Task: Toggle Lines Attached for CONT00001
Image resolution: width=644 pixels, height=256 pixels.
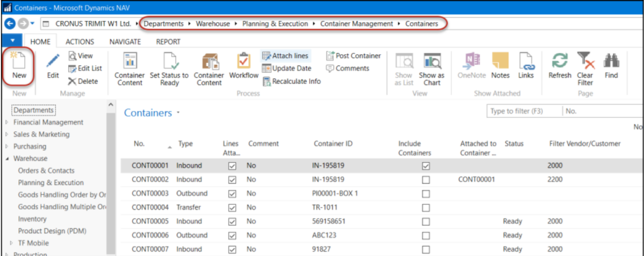Action: [232, 166]
